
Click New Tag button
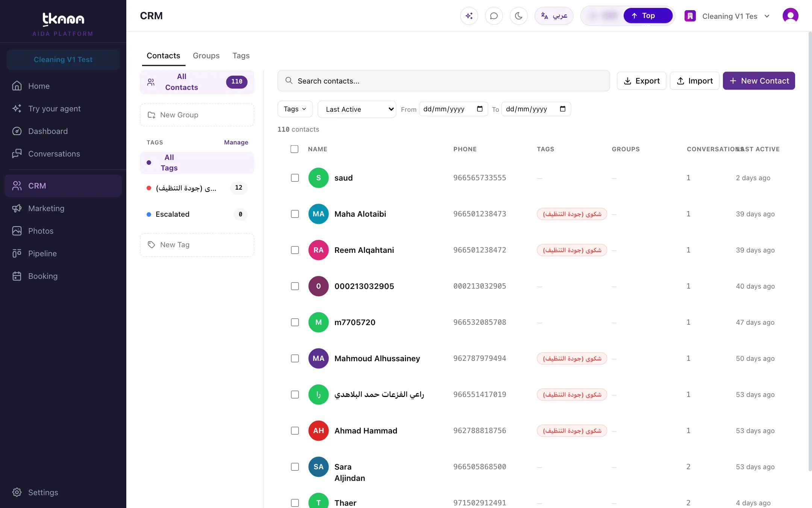197,245
